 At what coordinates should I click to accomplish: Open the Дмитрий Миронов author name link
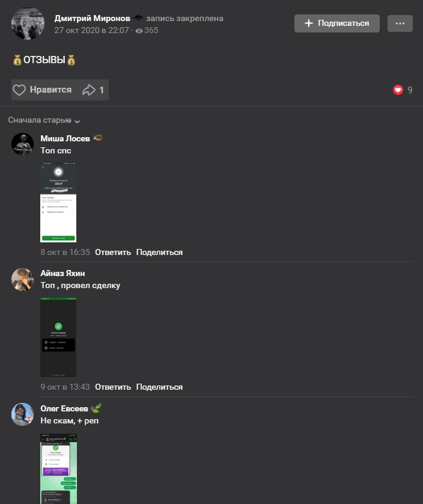point(92,18)
